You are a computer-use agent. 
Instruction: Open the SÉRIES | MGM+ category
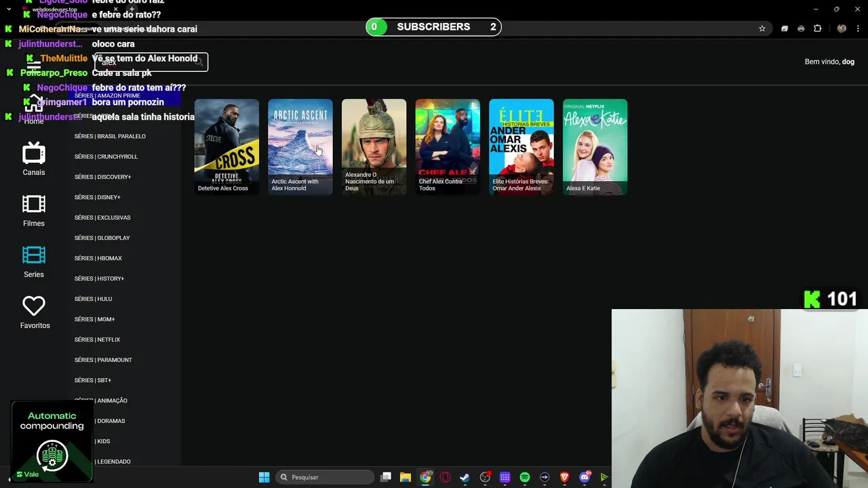[x=94, y=319]
